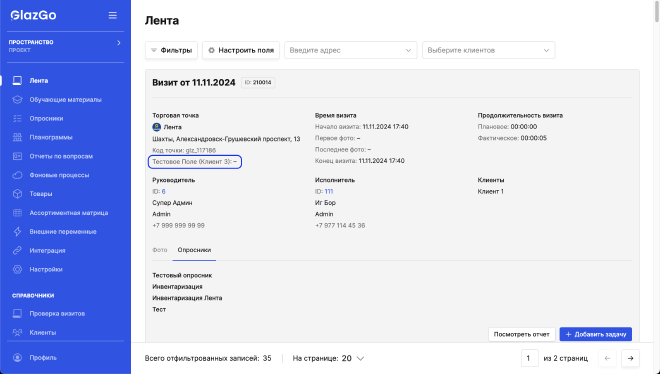Image resolution: width=660 pixels, height=374 pixels.
Task: Click the Лента store logo icon
Action: (x=157, y=127)
